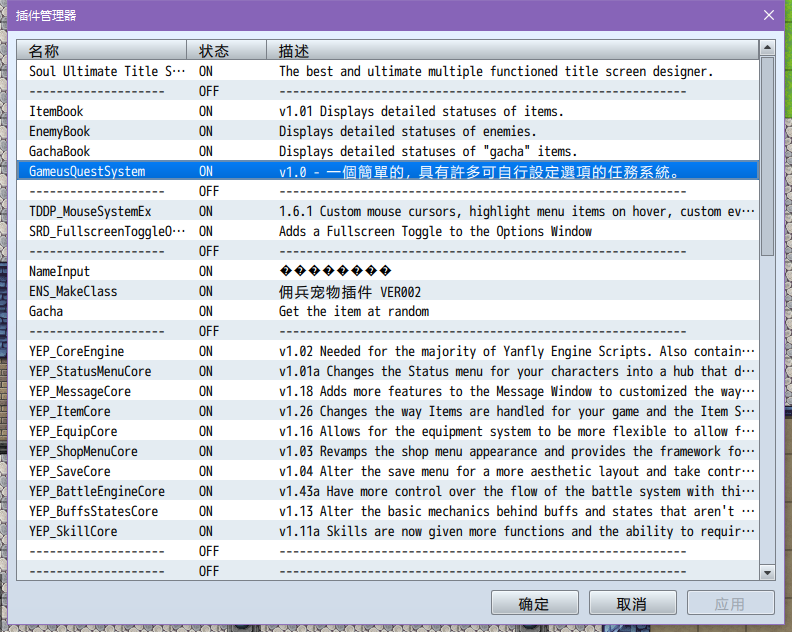Click OFF status below Gacha row
This screenshot has width=792, height=632.
tap(209, 331)
